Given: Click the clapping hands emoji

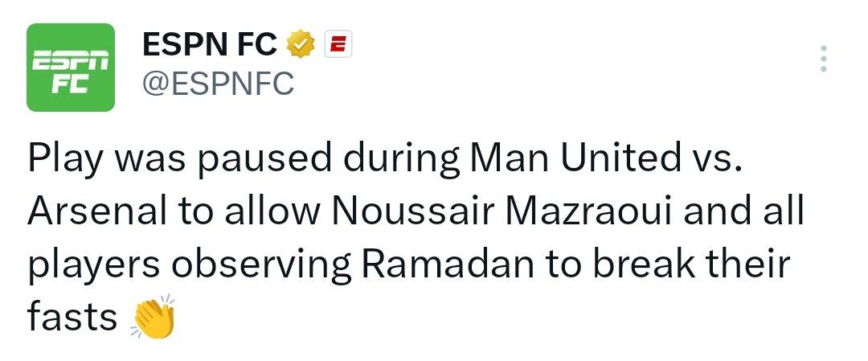Looking at the screenshot, I should pos(153,318).
